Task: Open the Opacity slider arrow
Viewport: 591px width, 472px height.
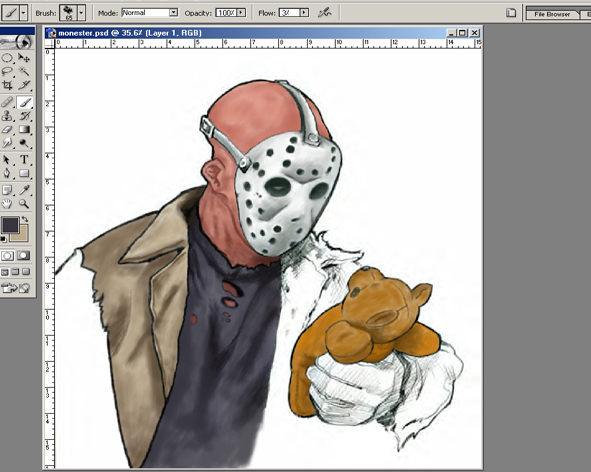Action: tap(242, 13)
